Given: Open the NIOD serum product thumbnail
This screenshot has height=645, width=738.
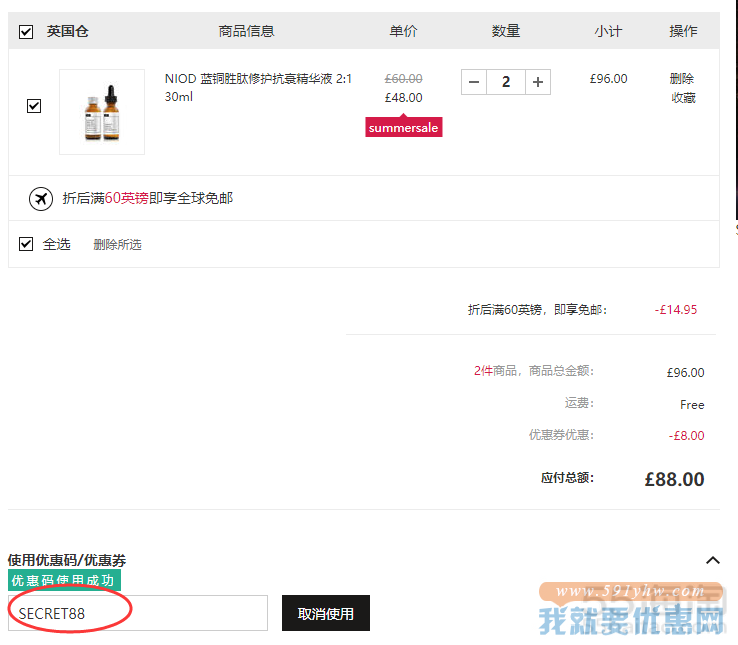Looking at the screenshot, I should [102, 112].
